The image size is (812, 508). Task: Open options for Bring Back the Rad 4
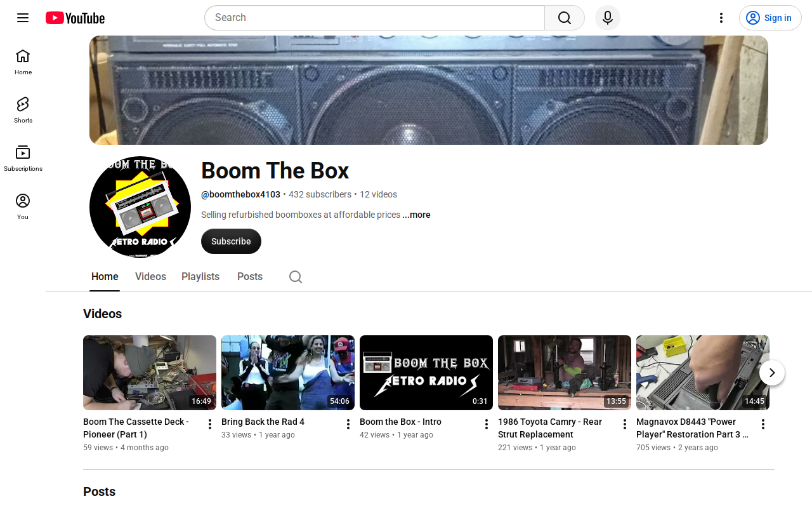pos(348,424)
